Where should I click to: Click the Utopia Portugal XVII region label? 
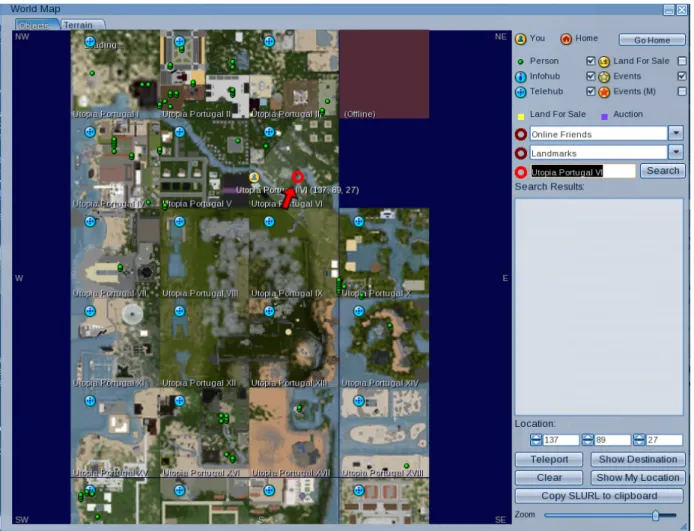(x=291, y=473)
